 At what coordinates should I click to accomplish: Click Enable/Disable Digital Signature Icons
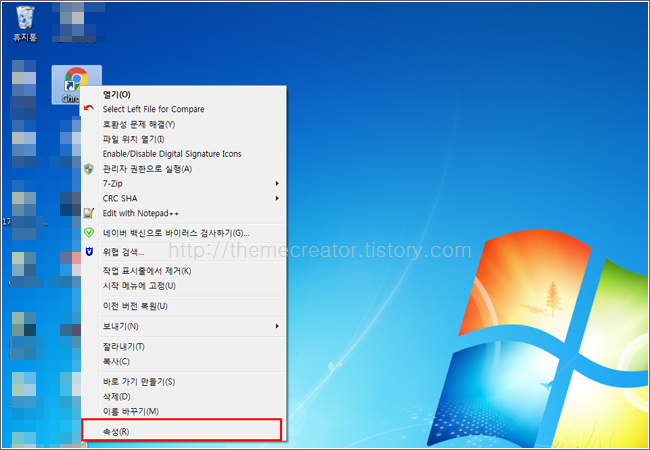tap(184, 154)
